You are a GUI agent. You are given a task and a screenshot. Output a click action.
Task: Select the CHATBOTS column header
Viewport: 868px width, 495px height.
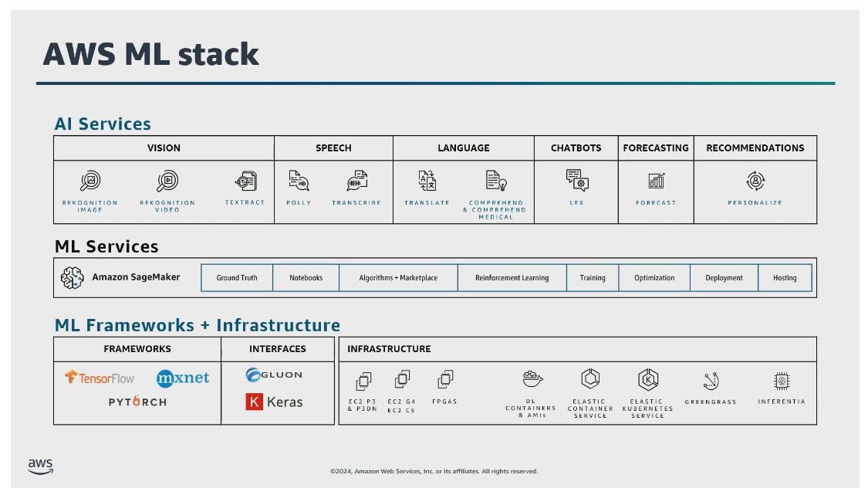[576, 148]
